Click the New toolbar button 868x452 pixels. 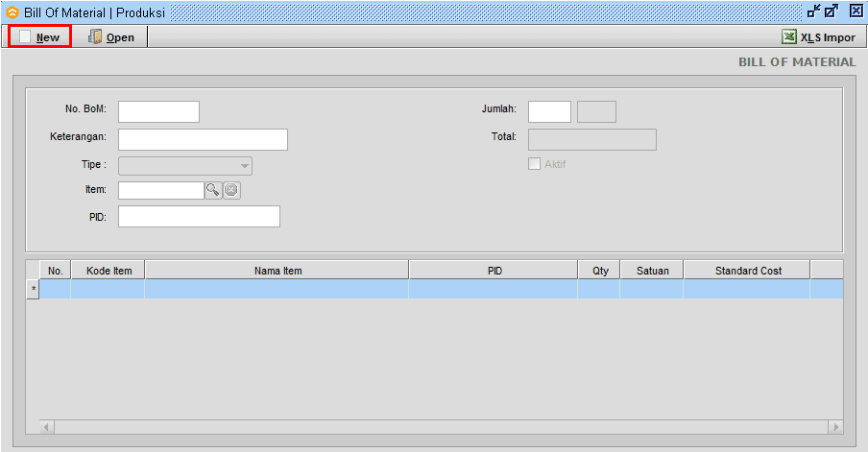tap(40, 37)
